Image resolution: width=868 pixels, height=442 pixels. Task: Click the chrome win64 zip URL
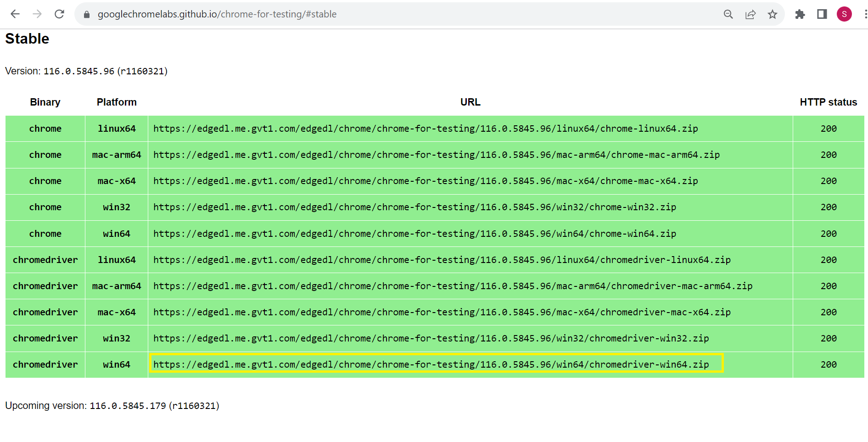pyautogui.click(x=414, y=234)
